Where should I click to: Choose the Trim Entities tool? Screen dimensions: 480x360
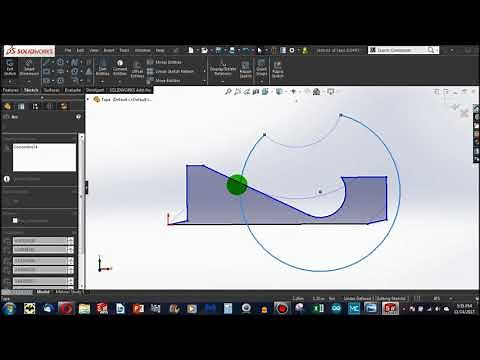[x=102, y=68]
